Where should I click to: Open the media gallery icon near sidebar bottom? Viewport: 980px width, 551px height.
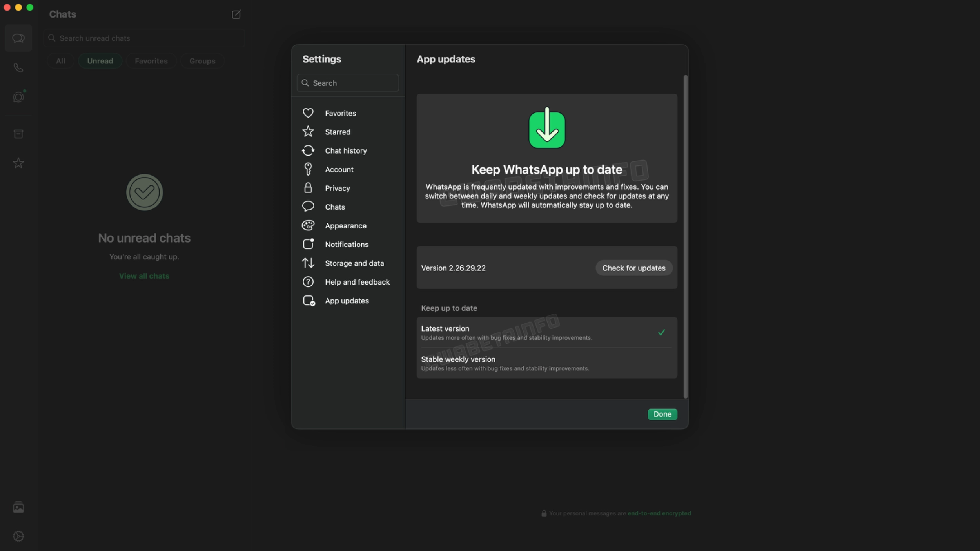pos(18,507)
